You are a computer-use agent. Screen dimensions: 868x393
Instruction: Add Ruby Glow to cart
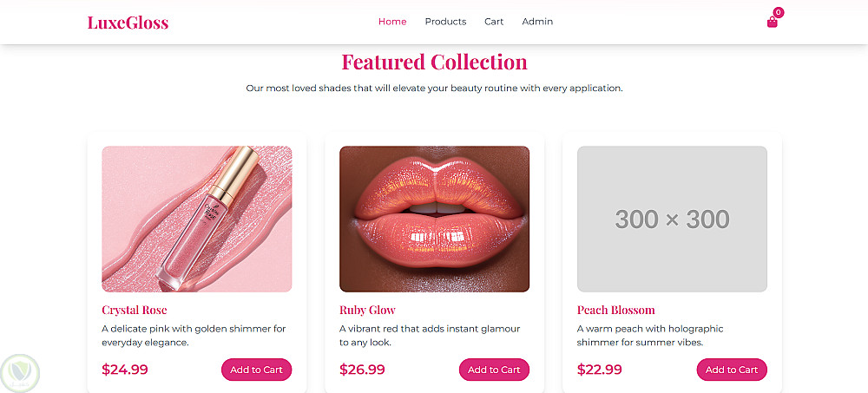click(x=494, y=370)
